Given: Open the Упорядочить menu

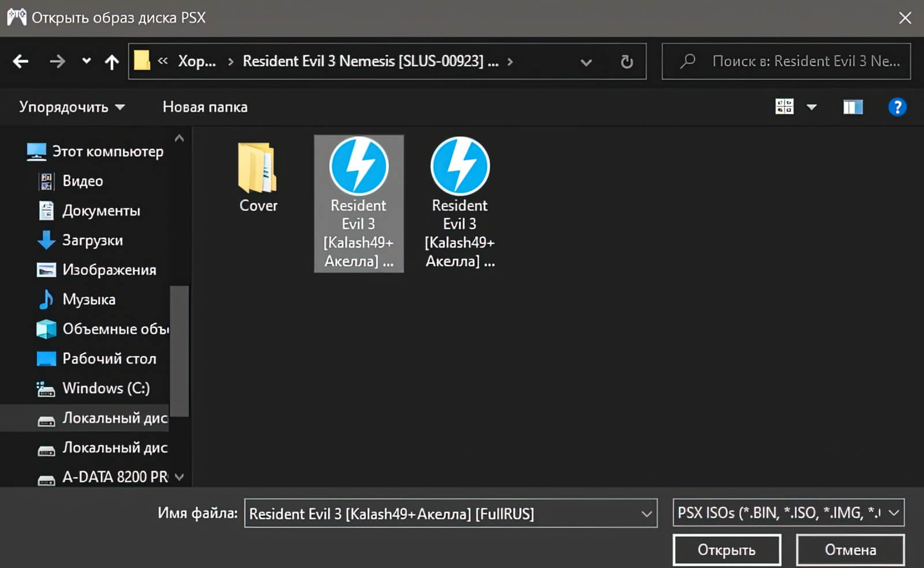Looking at the screenshot, I should tap(72, 107).
